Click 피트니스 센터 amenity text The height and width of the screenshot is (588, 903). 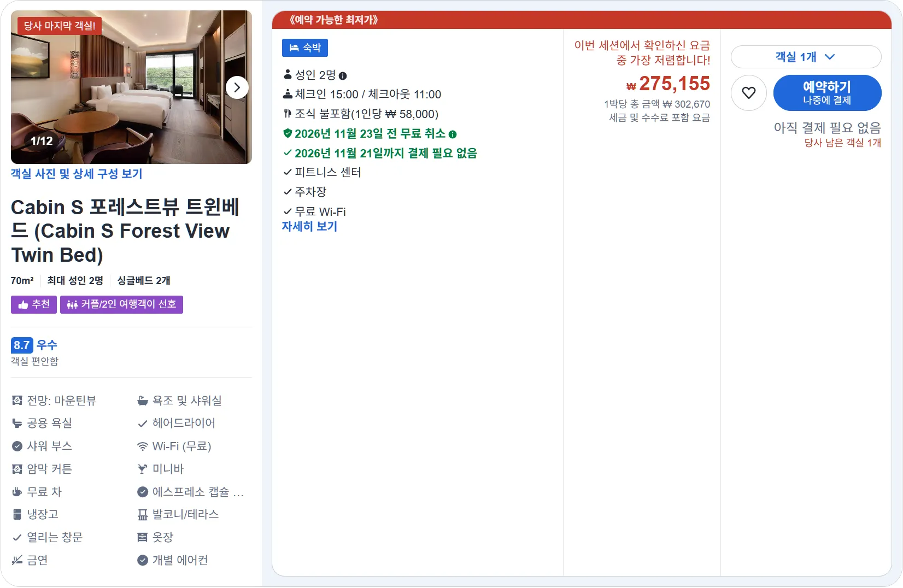click(x=328, y=172)
